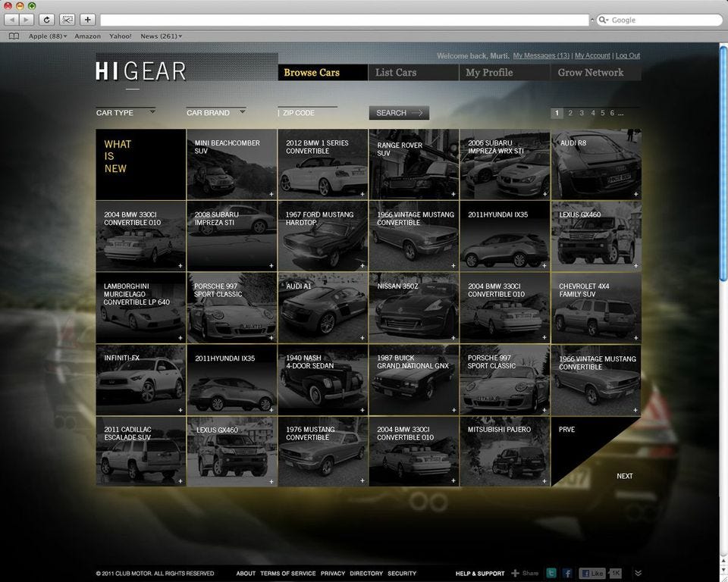This screenshot has height=582, width=728.
Task: Click the Search button
Action: (x=399, y=113)
